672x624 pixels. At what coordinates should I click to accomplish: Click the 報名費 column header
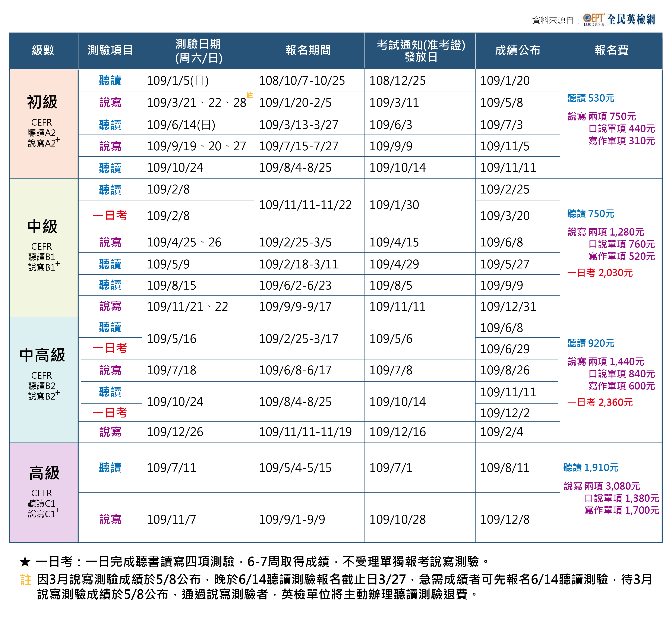pos(611,50)
